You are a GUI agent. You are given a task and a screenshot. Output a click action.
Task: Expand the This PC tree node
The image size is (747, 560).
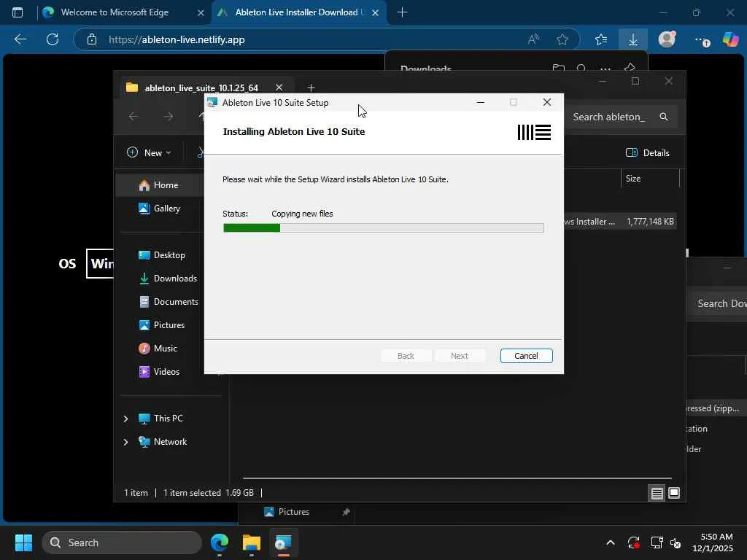pyautogui.click(x=125, y=419)
